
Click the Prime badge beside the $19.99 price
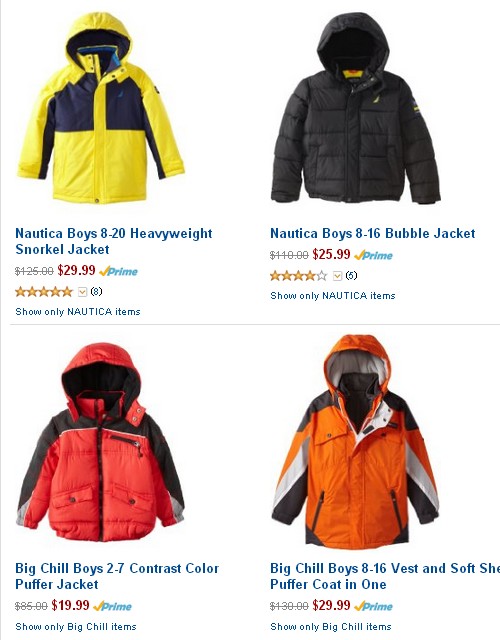tap(112, 606)
